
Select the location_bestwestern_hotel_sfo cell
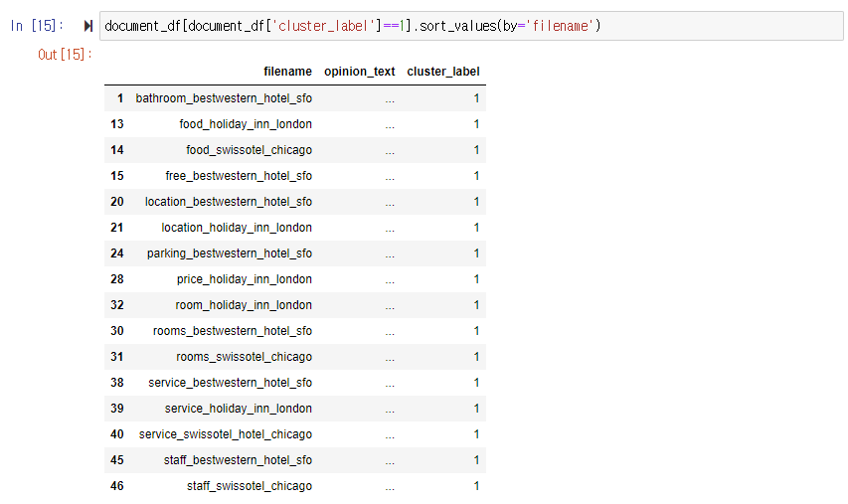pos(229,202)
